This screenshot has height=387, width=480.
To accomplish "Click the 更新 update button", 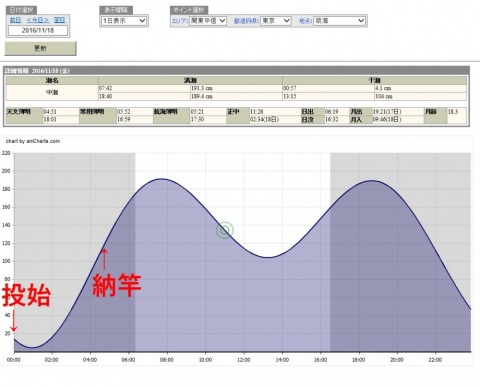I will 40,48.
